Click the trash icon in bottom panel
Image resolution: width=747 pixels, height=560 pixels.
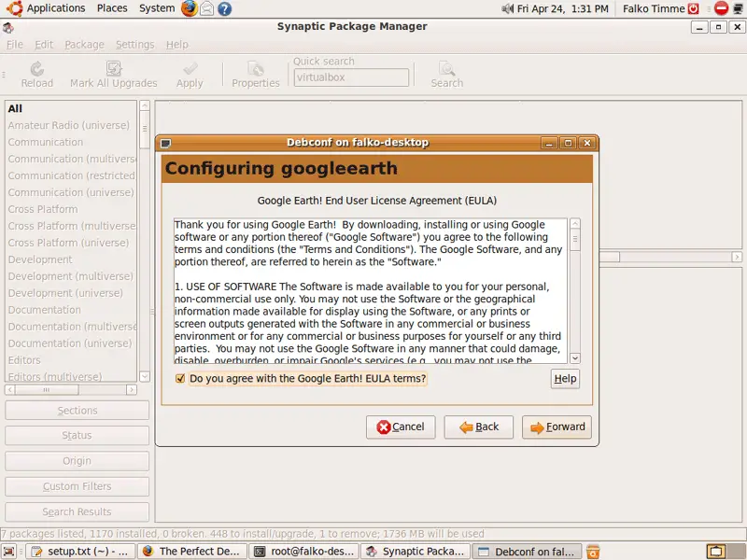(x=593, y=552)
